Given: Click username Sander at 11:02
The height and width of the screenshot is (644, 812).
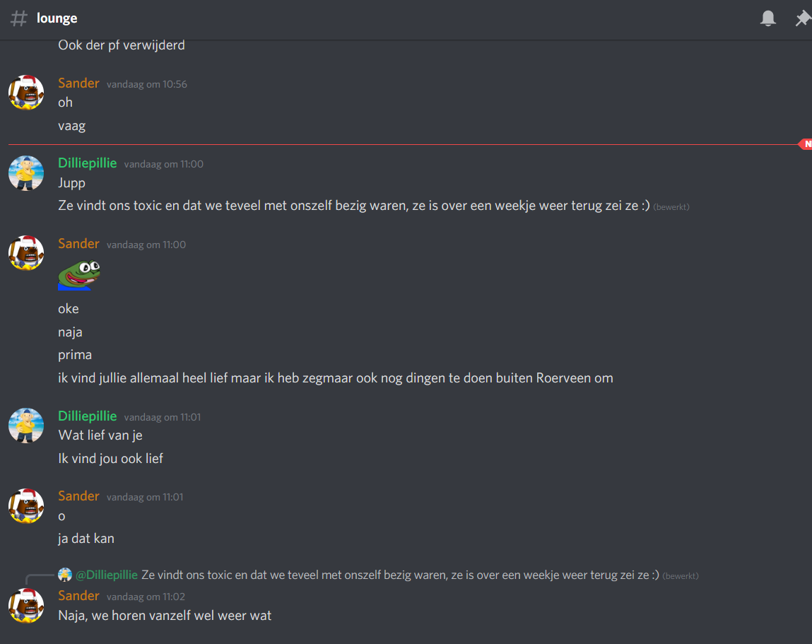Looking at the screenshot, I should [78, 596].
